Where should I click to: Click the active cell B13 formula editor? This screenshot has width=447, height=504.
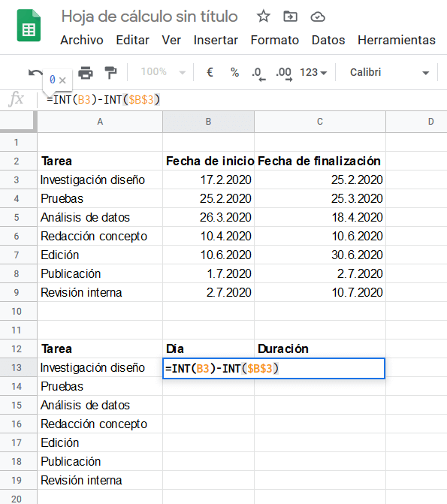(x=273, y=368)
